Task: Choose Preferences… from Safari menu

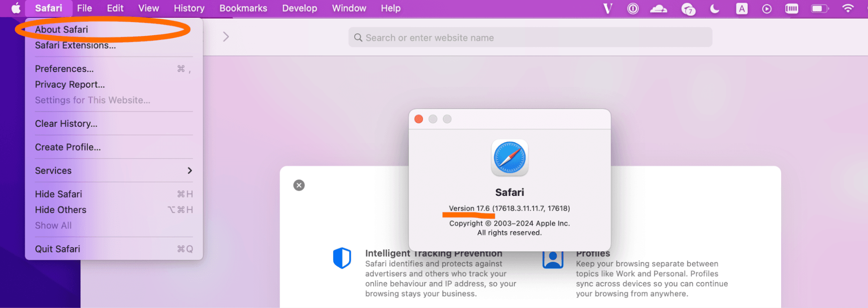Action: [x=64, y=69]
